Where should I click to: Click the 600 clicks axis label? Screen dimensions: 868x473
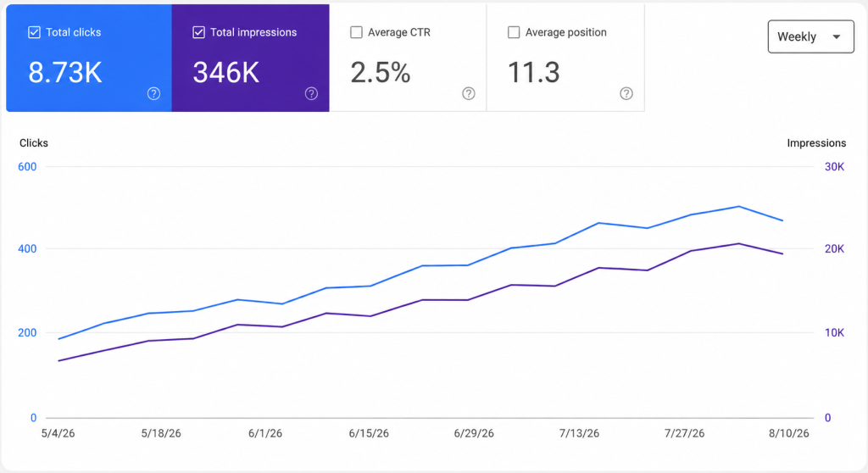27,167
